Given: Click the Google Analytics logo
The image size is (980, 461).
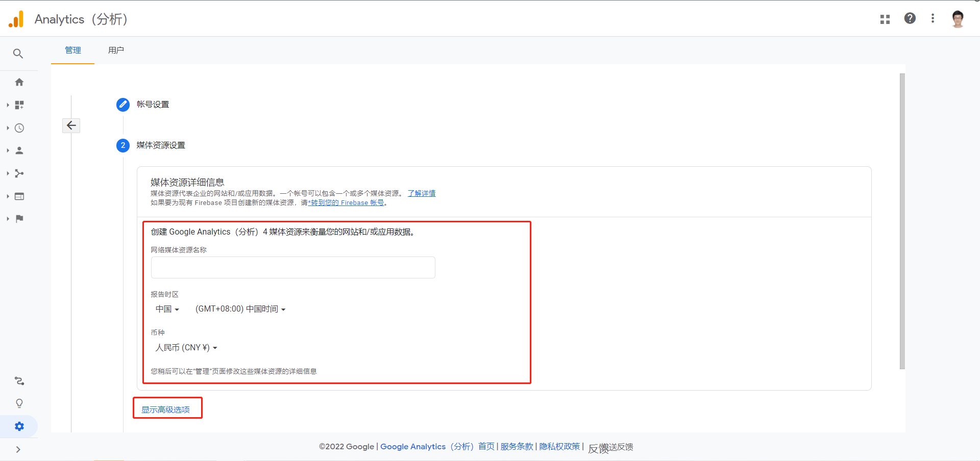Looking at the screenshot, I should (16, 19).
